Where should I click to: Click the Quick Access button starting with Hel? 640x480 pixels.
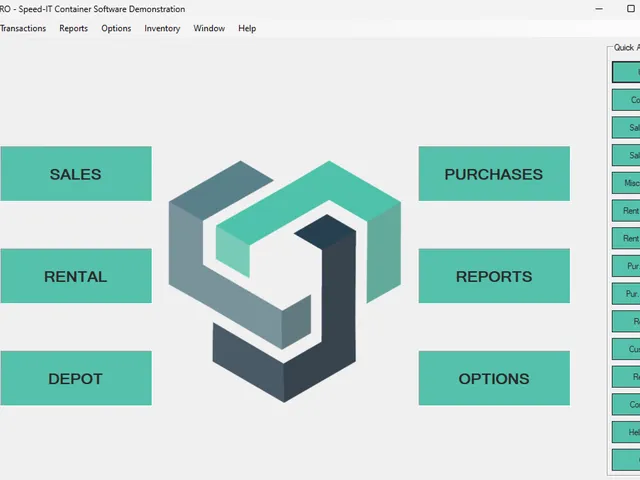pos(626,432)
